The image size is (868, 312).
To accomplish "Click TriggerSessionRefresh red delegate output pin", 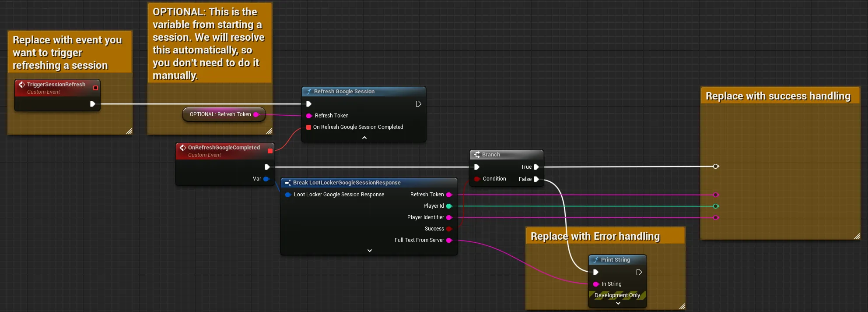I will tap(95, 88).
